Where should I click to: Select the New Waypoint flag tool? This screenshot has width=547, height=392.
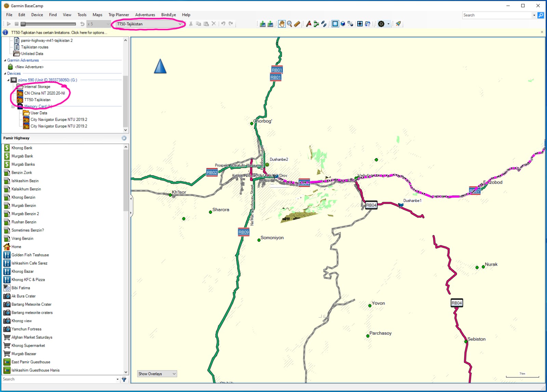click(309, 24)
